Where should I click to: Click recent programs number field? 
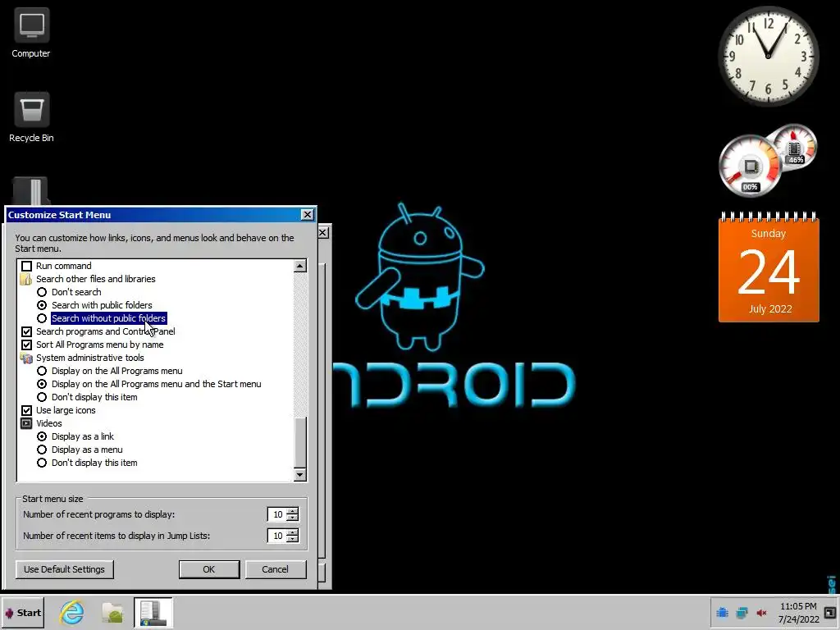click(277, 514)
